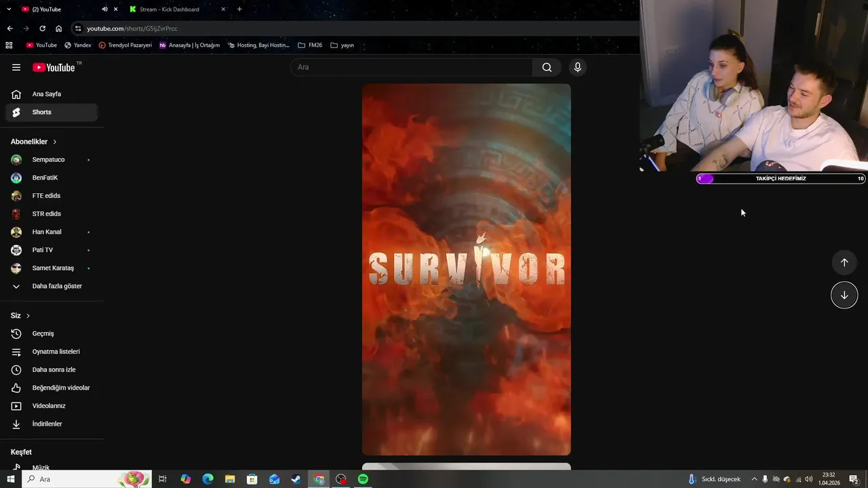Image resolution: width=868 pixels, height=488 pixels.
Task: Mute the YouTube tab audio icon
Action: [x=104, y=9]
